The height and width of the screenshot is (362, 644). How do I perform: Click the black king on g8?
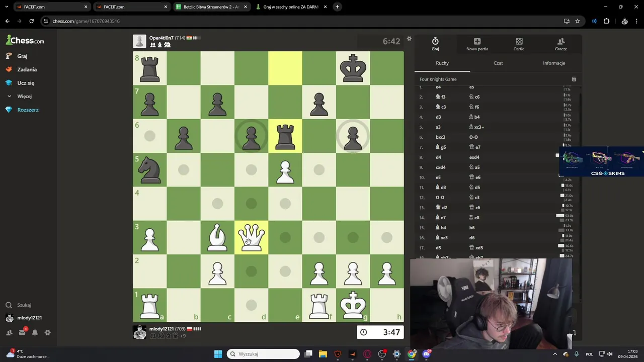point(353,68)
